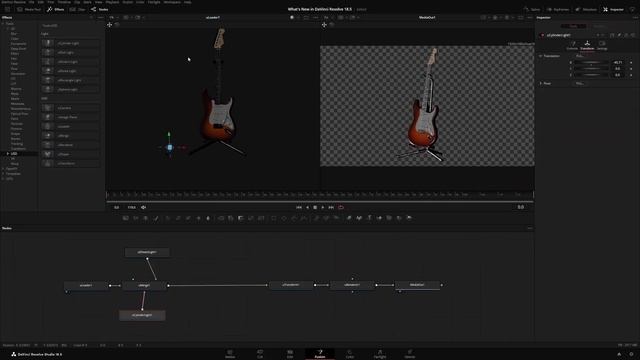Screen dimensions: 640x360
Task: Select the uLoader1 node
Action: [86, 285]
